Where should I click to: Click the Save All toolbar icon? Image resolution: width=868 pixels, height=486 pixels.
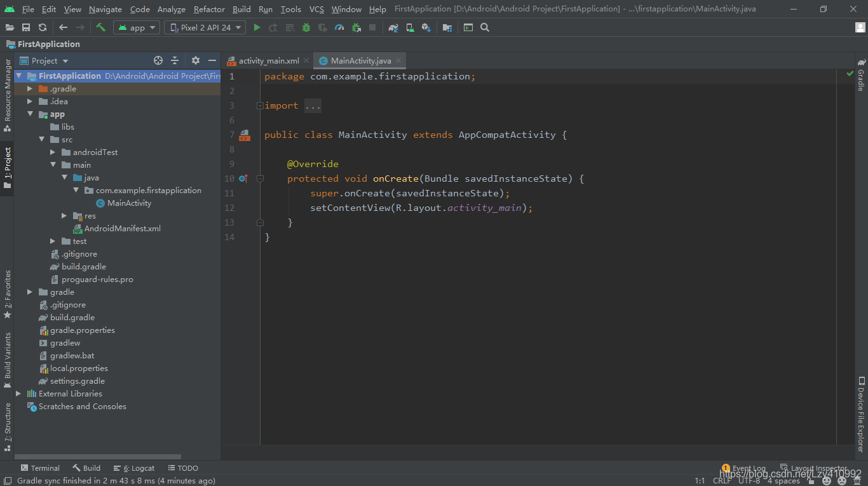point(26,27)
